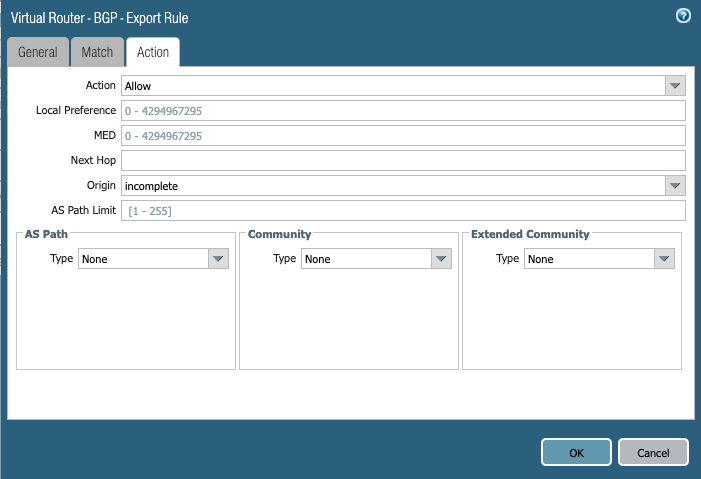The height and width of the screenshot is (479, 701).
Task: Focus the AS Path Limit field
Action: pos(402,211)
